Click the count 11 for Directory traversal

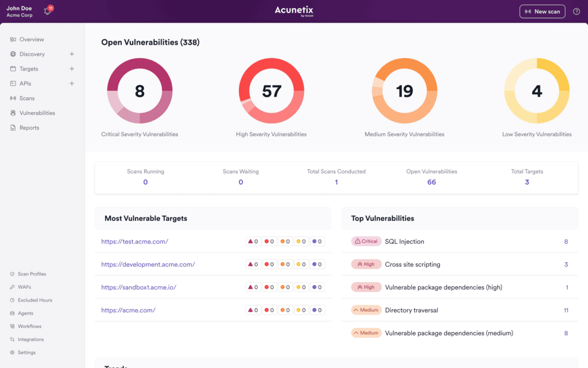(x=566, y=310)
